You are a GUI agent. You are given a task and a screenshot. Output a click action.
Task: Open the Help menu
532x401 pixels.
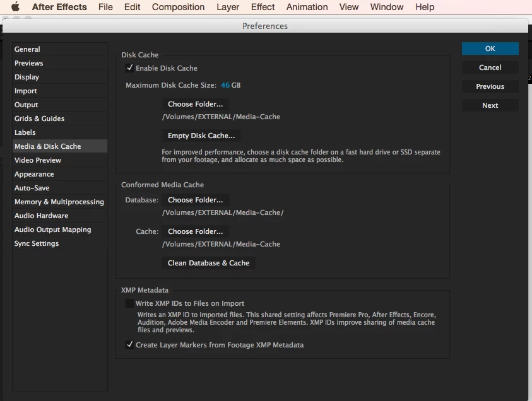[x=425, y=7]
